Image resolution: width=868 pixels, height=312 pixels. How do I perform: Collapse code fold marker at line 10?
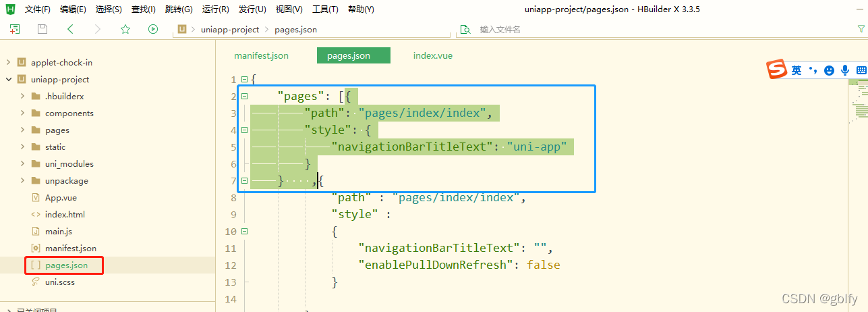(x=244, y=231)
